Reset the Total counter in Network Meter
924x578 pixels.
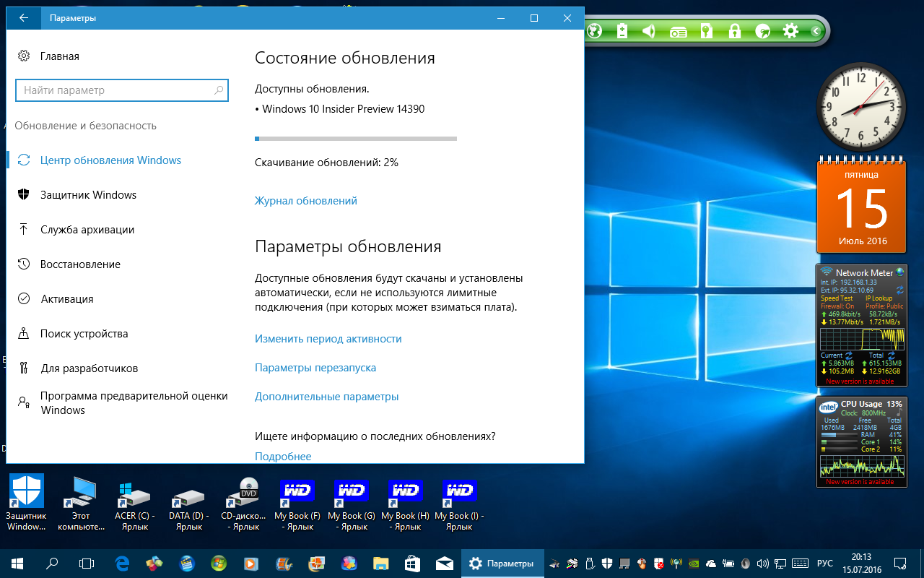(892, 355)
